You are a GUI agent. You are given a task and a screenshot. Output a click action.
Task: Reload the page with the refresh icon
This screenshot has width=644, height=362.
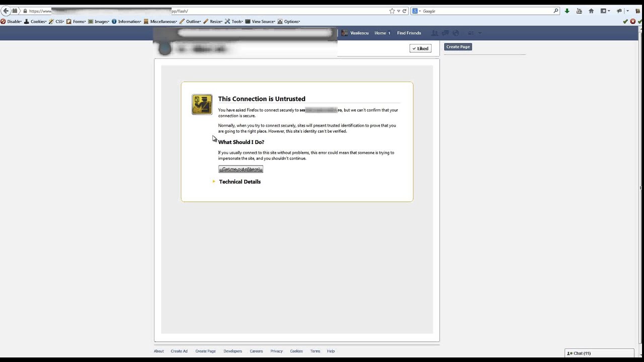point(404,11)
